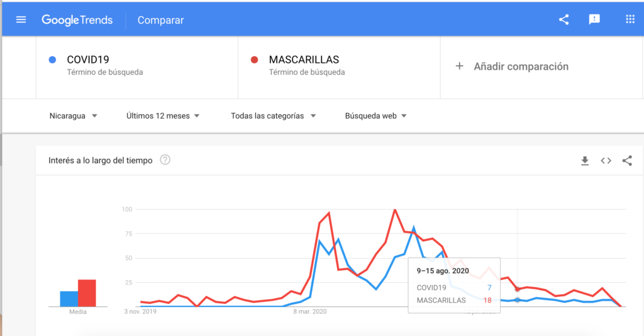Screen dimensions: 644x336
Task: Edit the COVID19 search term
Action: click(88, 60)
